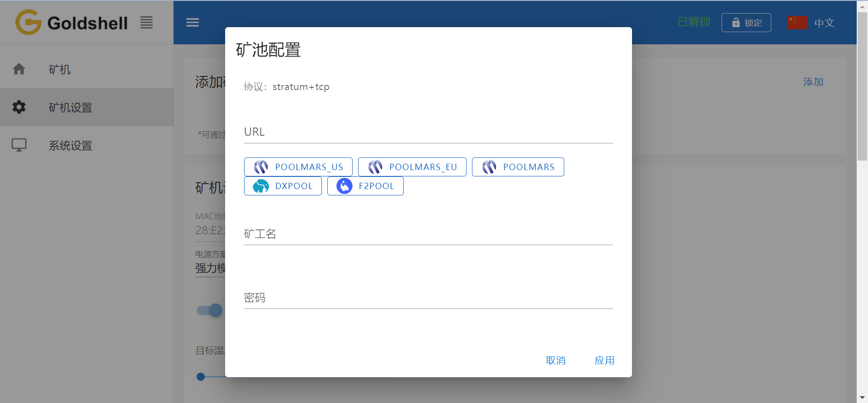Click the page scrollbar down arrow

(x=862, y=398)
